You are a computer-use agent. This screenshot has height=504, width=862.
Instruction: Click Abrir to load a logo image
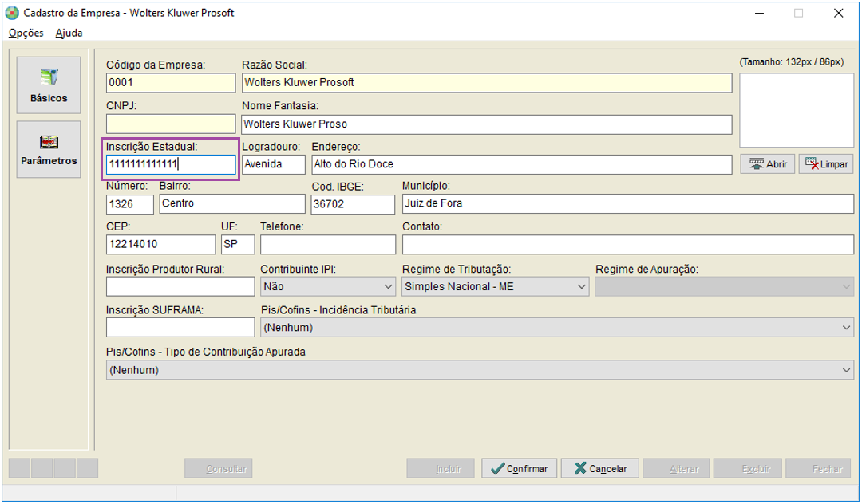point(767,164)
